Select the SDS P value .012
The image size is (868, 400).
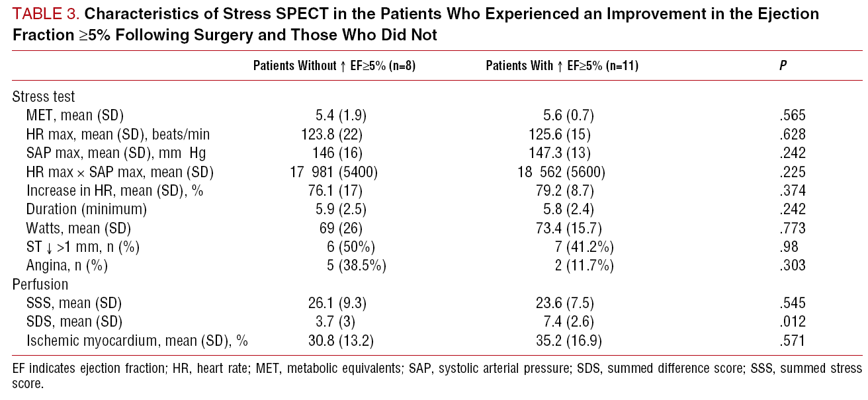pos(792,322)
